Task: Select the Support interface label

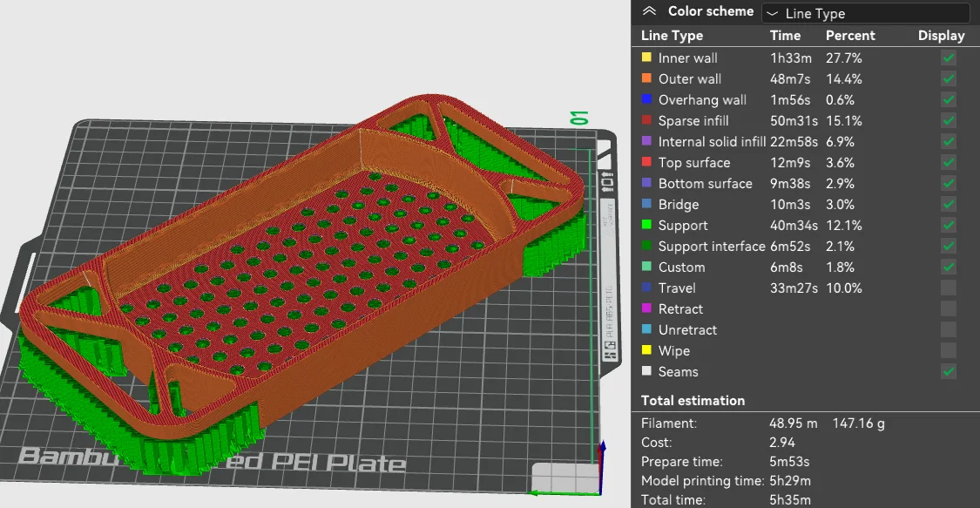Action: [712, 247]
